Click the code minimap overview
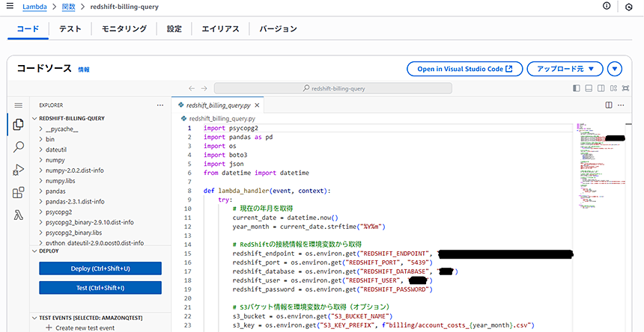644x332 pixels. 600,166
